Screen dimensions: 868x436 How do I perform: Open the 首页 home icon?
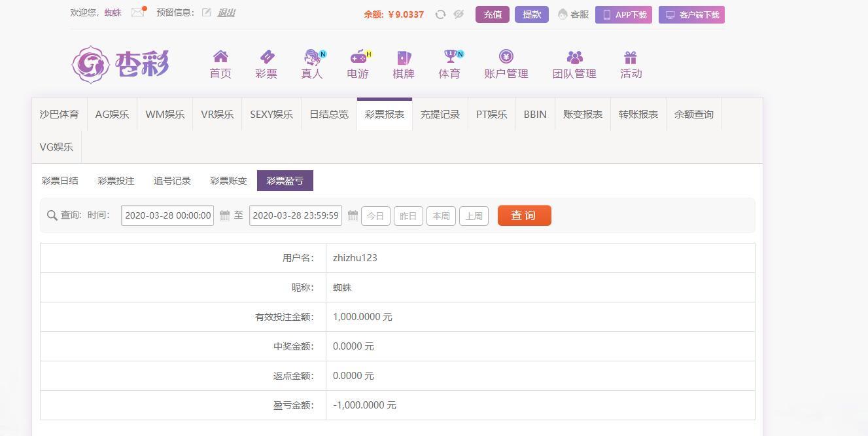220,57
